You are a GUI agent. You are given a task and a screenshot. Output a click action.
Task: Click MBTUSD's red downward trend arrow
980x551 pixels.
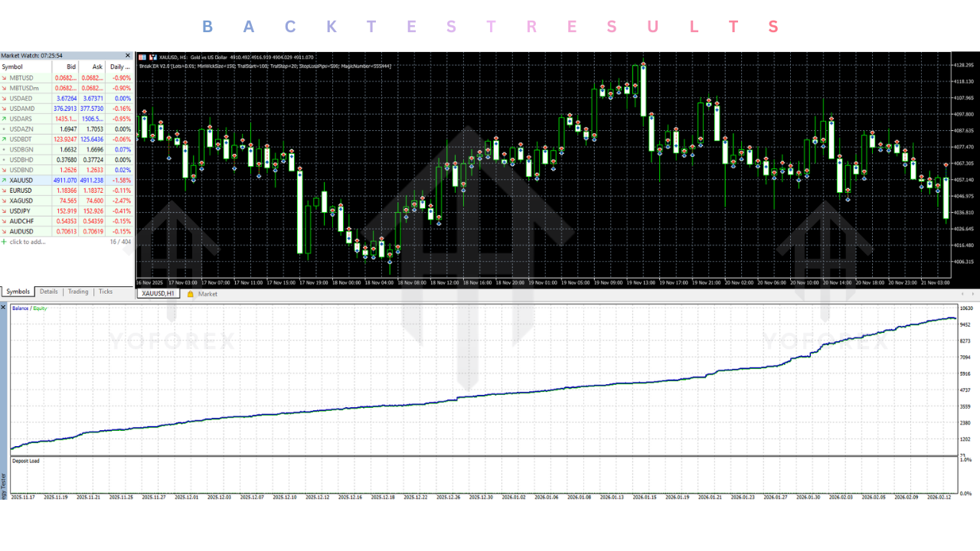pos(5,77)
